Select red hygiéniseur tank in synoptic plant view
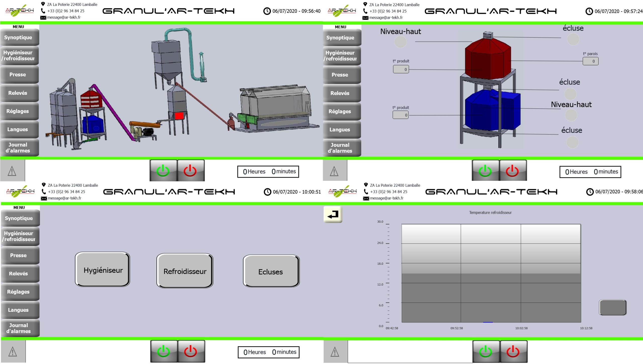 [x=91, y=99]
